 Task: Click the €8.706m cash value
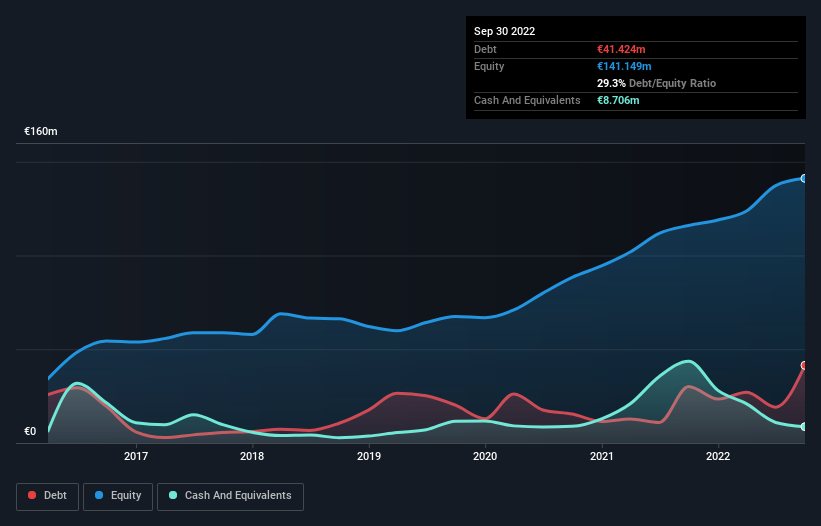[618, 100]
